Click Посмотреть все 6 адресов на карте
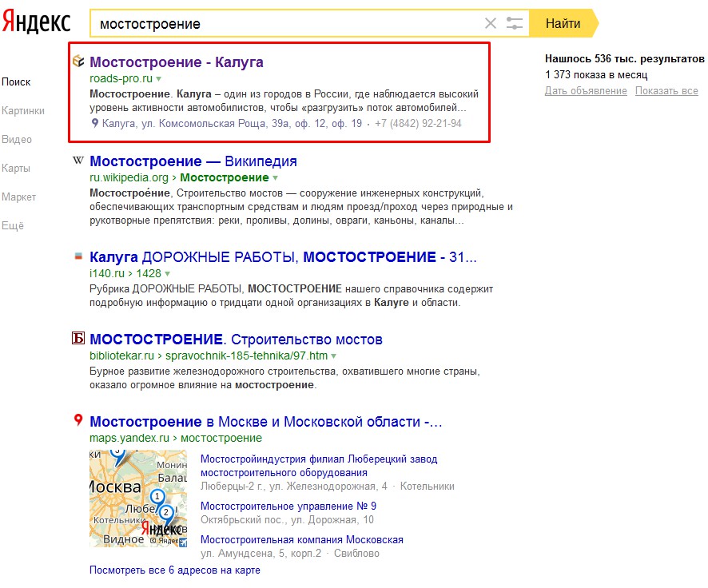Viewport: 708px width, 588px height. click(175, 570)
